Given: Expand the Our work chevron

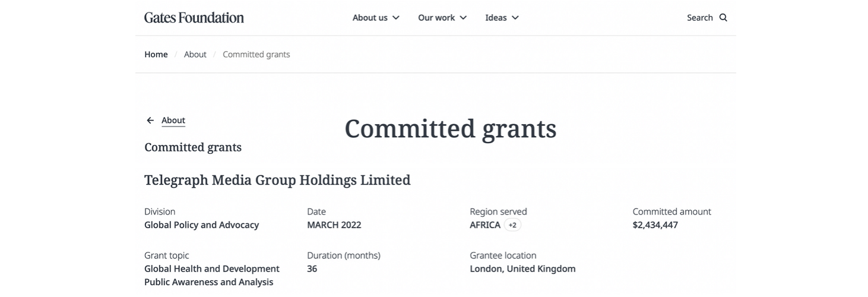Looking at the screenshot, I should tap(463, 18).
